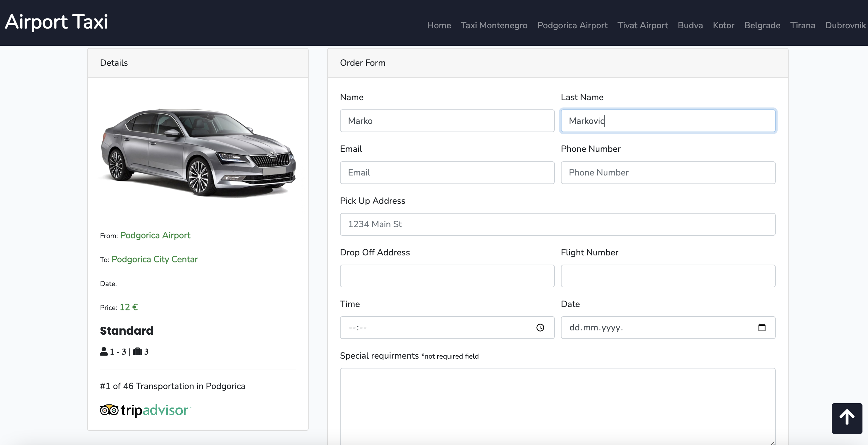Click the Drop Off Address input field
This screenshot has height=445, width=868.
pos(447,275)
